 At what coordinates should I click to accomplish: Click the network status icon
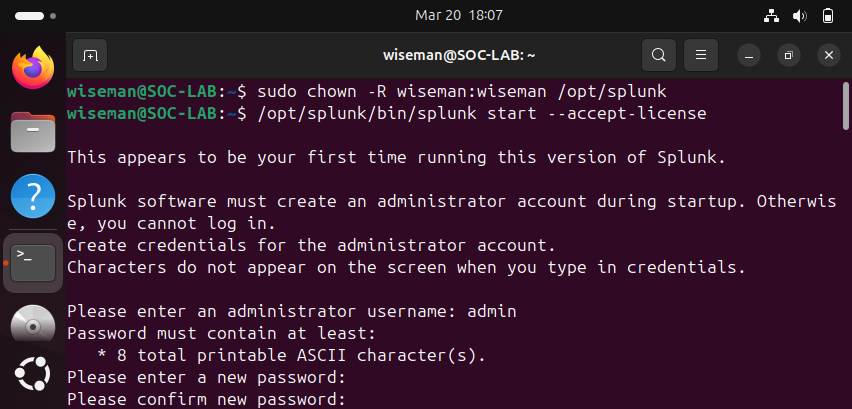pos(771,16)
